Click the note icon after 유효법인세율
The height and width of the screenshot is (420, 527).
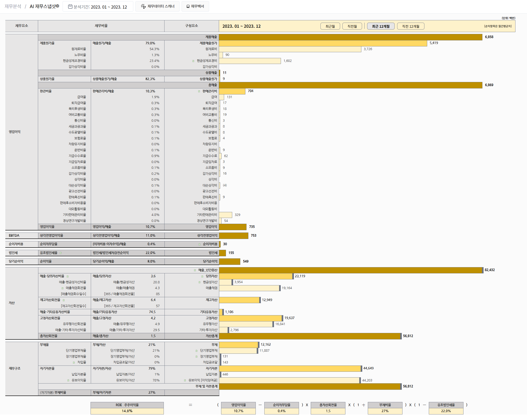pyautogui.click(x=61, y=253)
